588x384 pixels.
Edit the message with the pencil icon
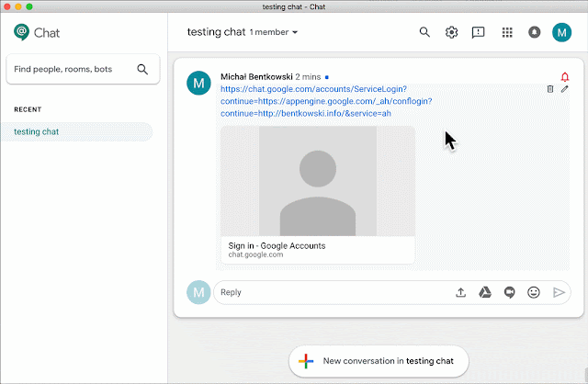[x=564, y=89]
